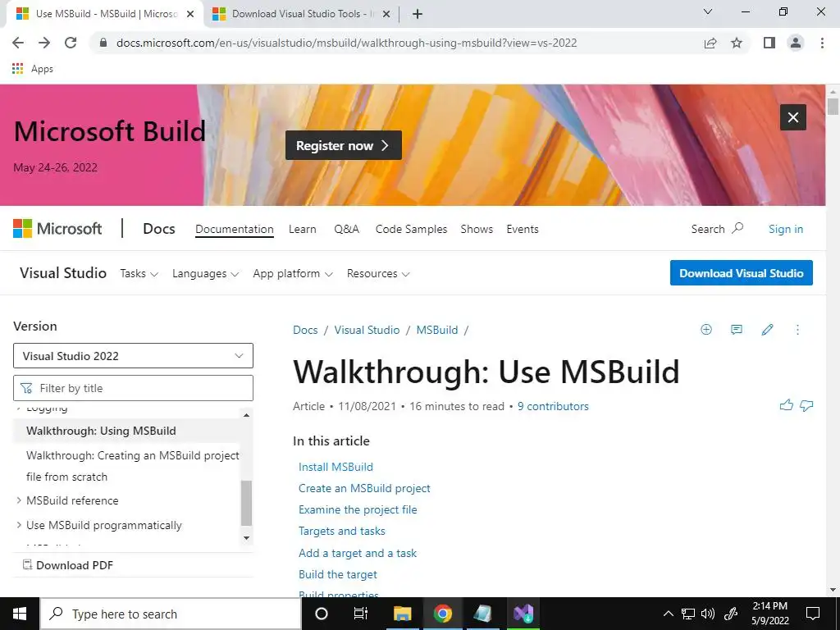
Task: Open feedback comment icon
Action: (737, 330)
